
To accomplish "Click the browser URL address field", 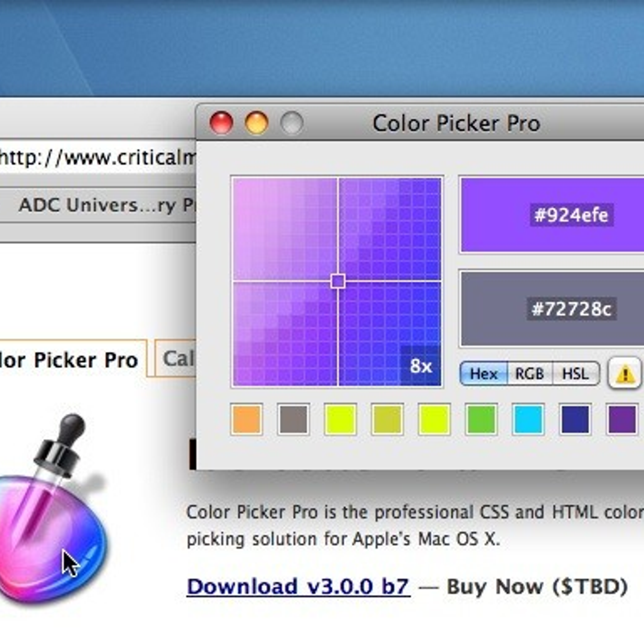I will pos(98,157).
